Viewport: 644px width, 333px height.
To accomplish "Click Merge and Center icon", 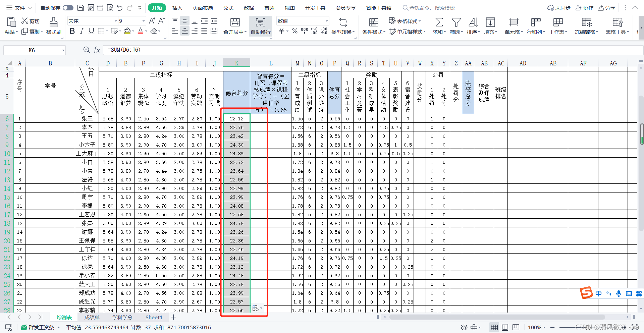I will [235, 22].
